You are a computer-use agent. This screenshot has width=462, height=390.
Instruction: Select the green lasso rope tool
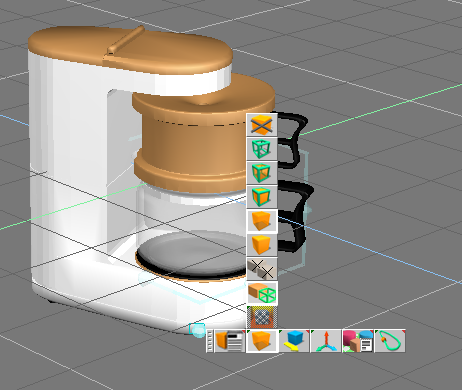point(390,341)
